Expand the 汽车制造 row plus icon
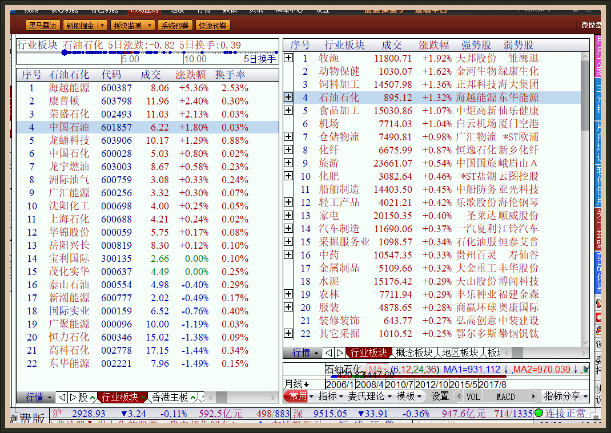This screenshot has width=611, height=433. point(288,228)
